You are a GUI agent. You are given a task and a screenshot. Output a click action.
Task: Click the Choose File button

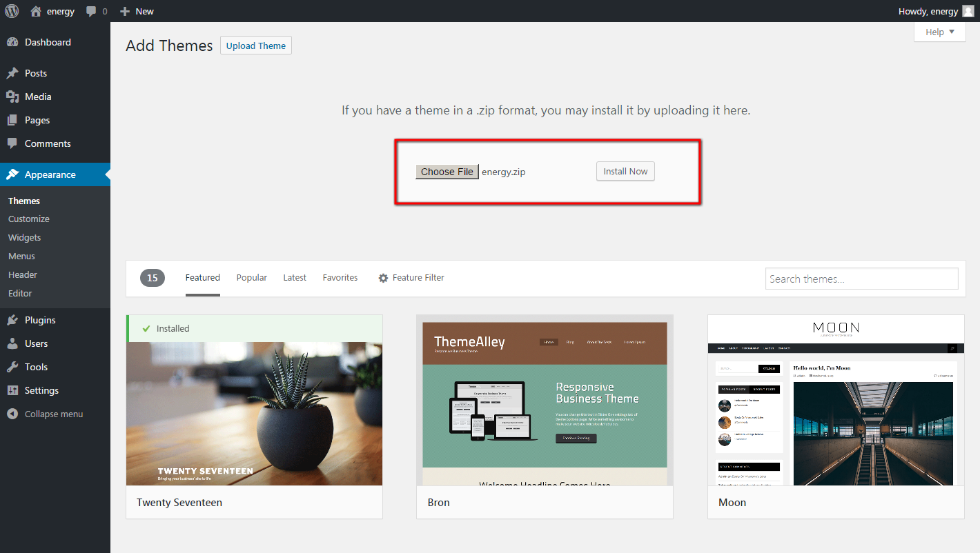447,172
